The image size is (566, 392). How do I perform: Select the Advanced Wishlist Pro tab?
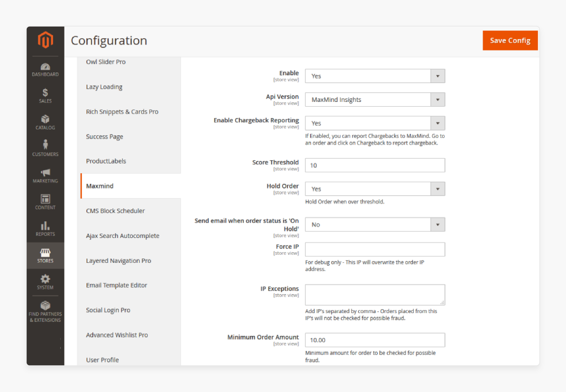[x=117, y=335]
